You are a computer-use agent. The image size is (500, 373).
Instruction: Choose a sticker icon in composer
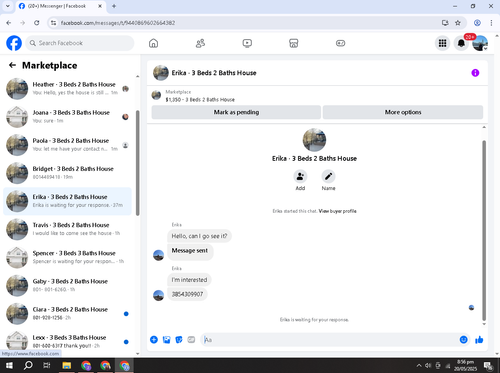tap(179, 340)
